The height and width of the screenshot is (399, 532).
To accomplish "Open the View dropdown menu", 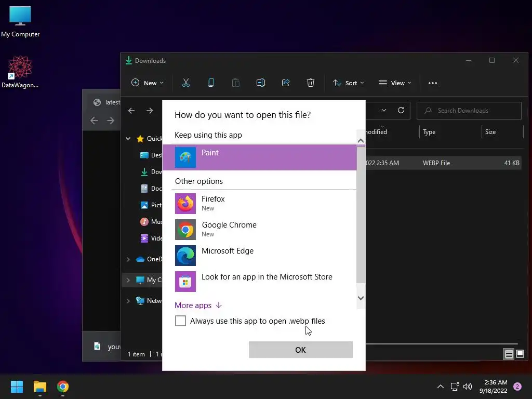I will (395, 83).
